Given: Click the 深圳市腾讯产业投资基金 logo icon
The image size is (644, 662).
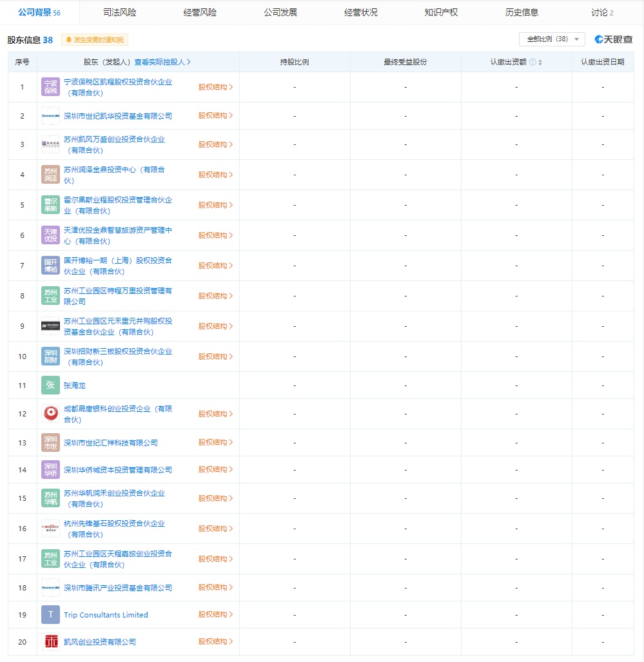Looking at the screenshot, I should [x=50, y=588].
